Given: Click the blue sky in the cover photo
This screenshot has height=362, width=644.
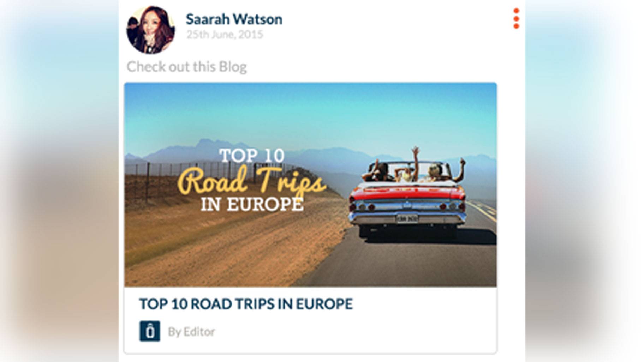Looking at the screenshot, I should click(310, 113).
